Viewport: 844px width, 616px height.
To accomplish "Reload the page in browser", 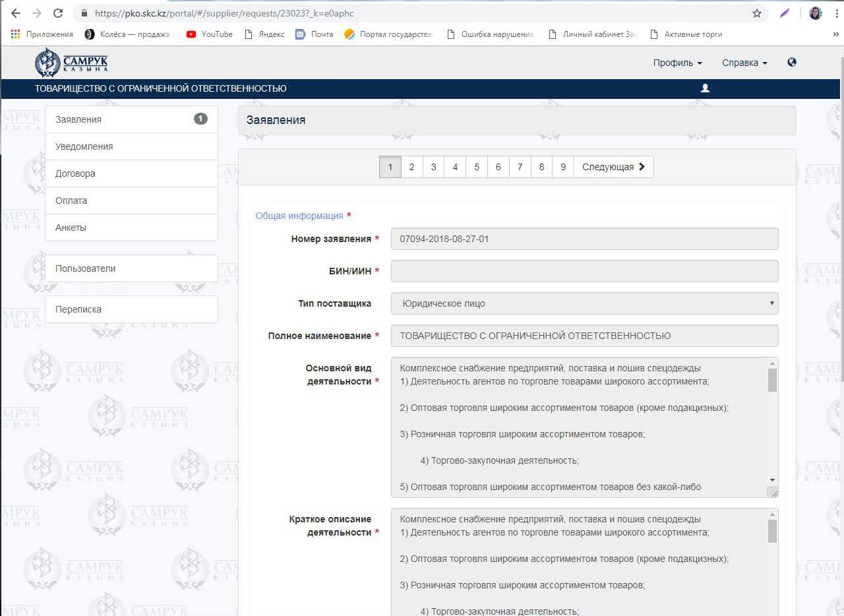I will (x=58, y=13).
